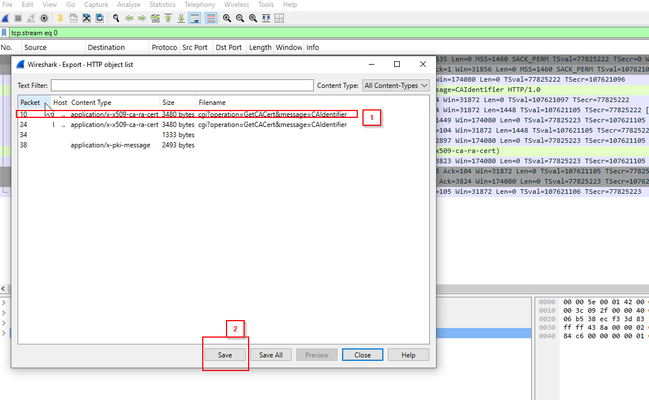The height and width of the screenshot is (400, 649).
Task: Toggle auto-scroll during live capture
Action: tap(195, 18)
